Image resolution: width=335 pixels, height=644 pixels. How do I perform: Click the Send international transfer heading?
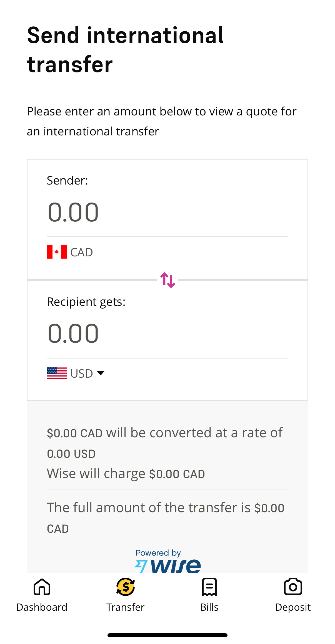tap(126, 50)
